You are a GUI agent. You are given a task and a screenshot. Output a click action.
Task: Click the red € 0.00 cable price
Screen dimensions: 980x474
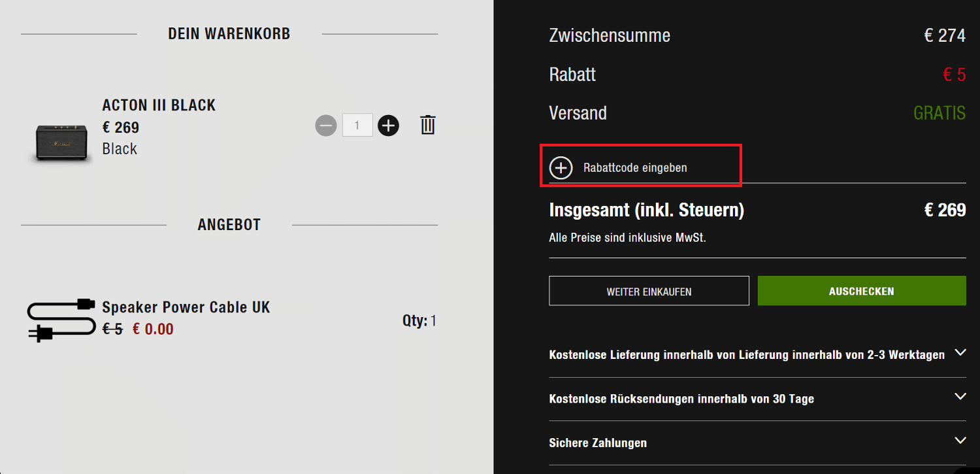[153, 330]
